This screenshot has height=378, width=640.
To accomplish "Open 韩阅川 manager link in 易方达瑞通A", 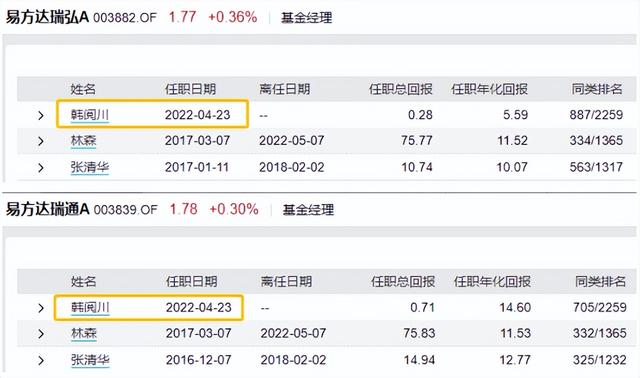I will click(x=90, y=307).
